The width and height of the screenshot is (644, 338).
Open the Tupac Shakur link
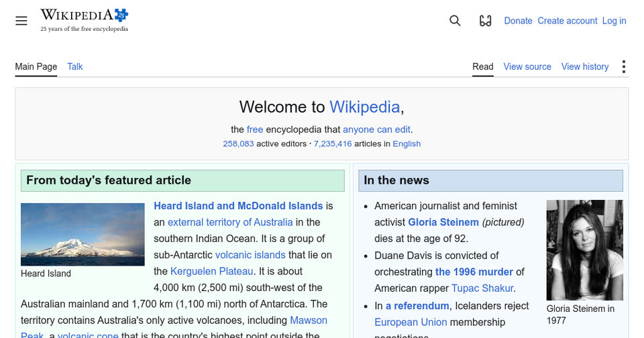coord(482,288)
